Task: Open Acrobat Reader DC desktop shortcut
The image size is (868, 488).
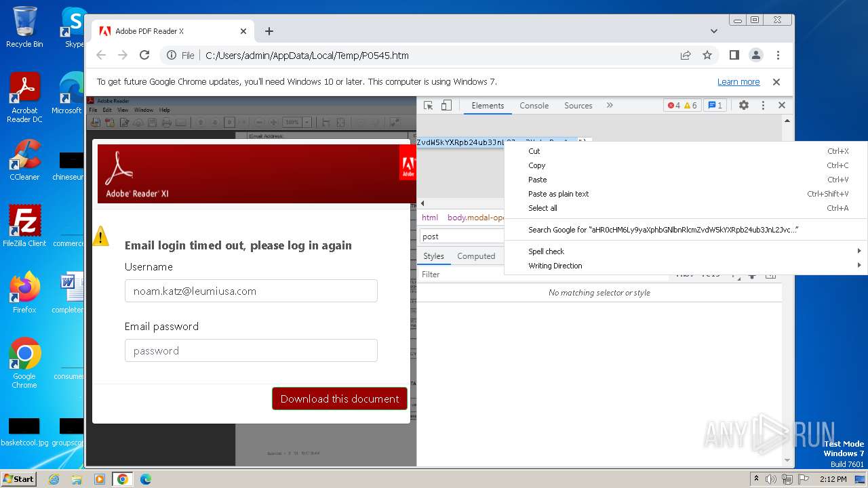Action: point(24,98)
